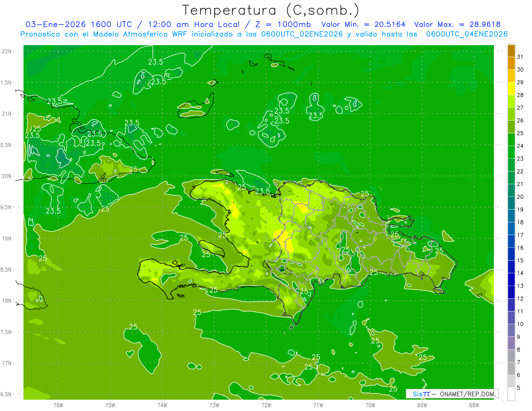
Task: Click the 70W longitude axis label
Action: [370, 405]
